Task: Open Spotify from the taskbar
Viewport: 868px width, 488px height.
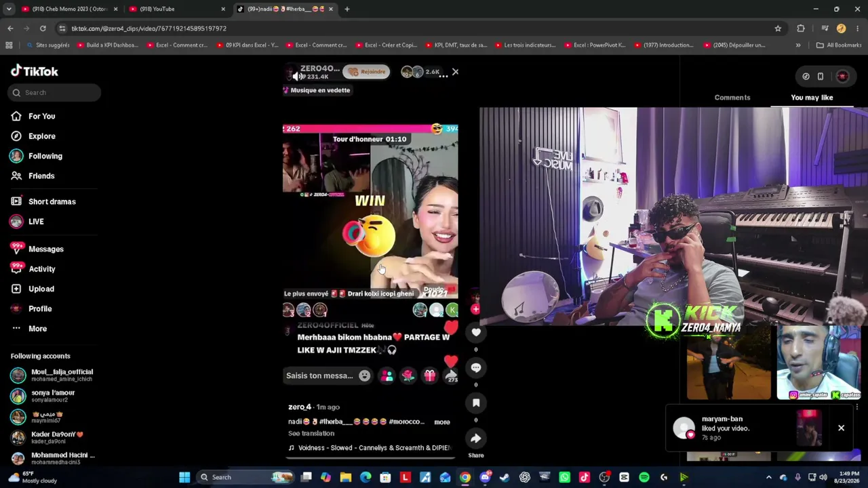Action: (644, 477)
